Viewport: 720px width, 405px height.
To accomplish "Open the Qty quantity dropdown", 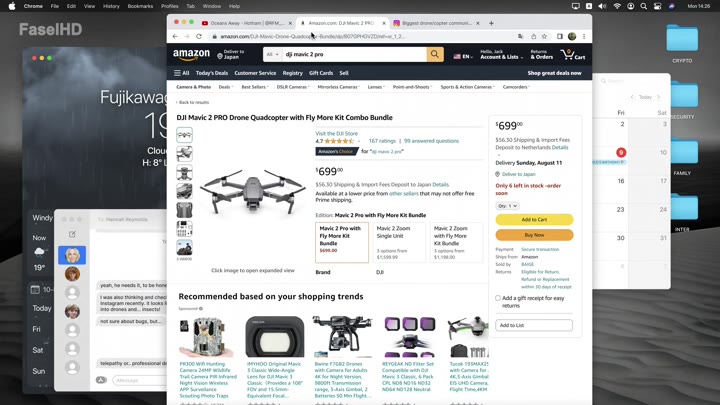I will [x=507, y=206].
